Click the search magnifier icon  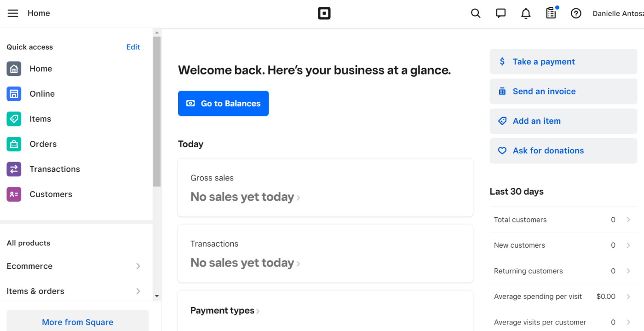pos(476,13)
